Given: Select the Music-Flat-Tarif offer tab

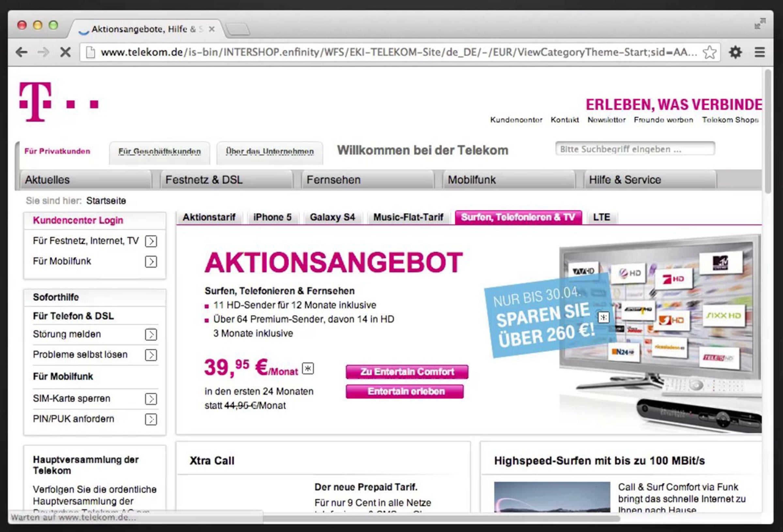Looking at the screenshot, I should [x=408, y=217].
